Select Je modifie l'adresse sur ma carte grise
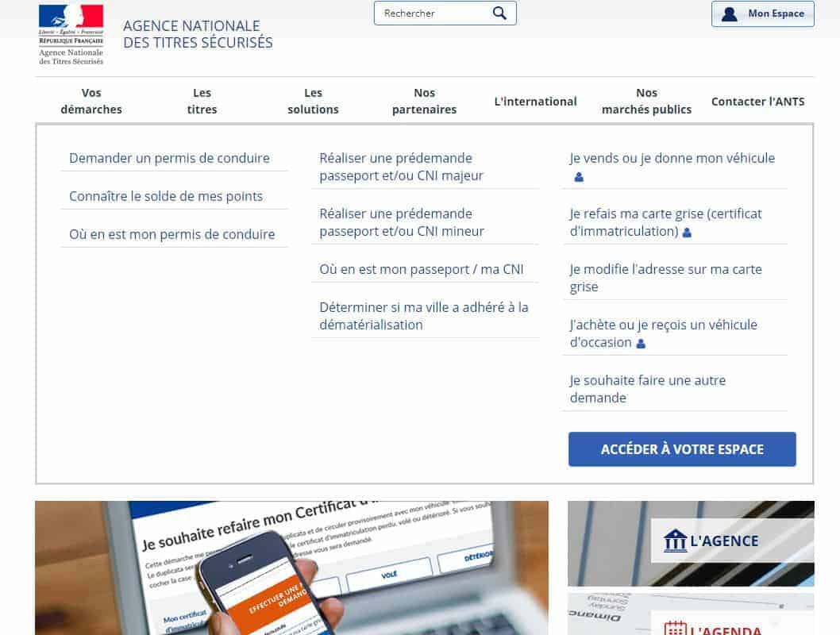This screenshot has width=840, height=635. coord(665,278)
